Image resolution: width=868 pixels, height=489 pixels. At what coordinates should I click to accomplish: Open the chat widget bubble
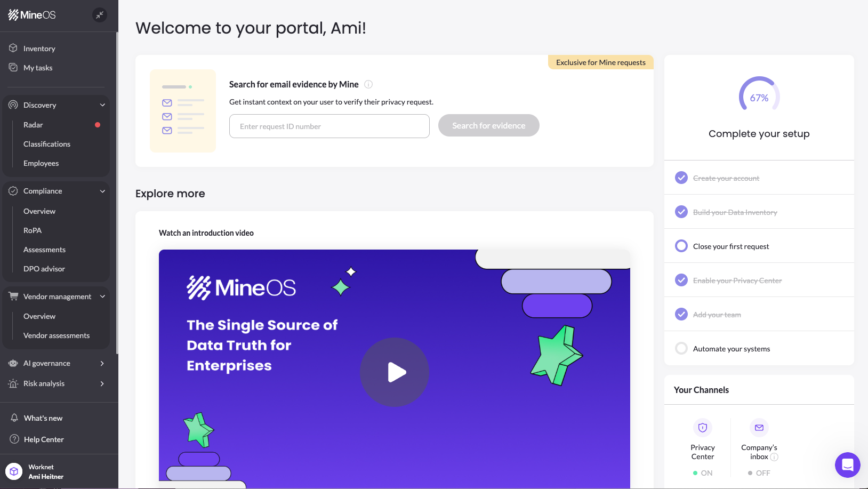(x=848, y=465)
